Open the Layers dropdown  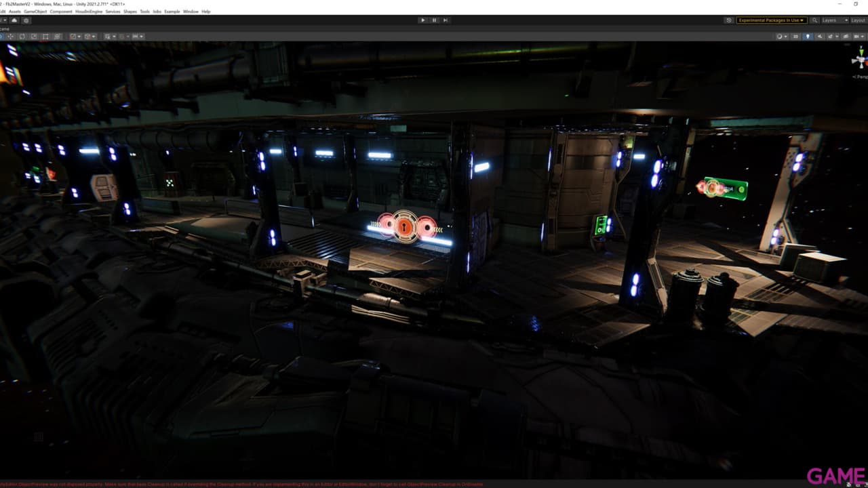point(834,20)
